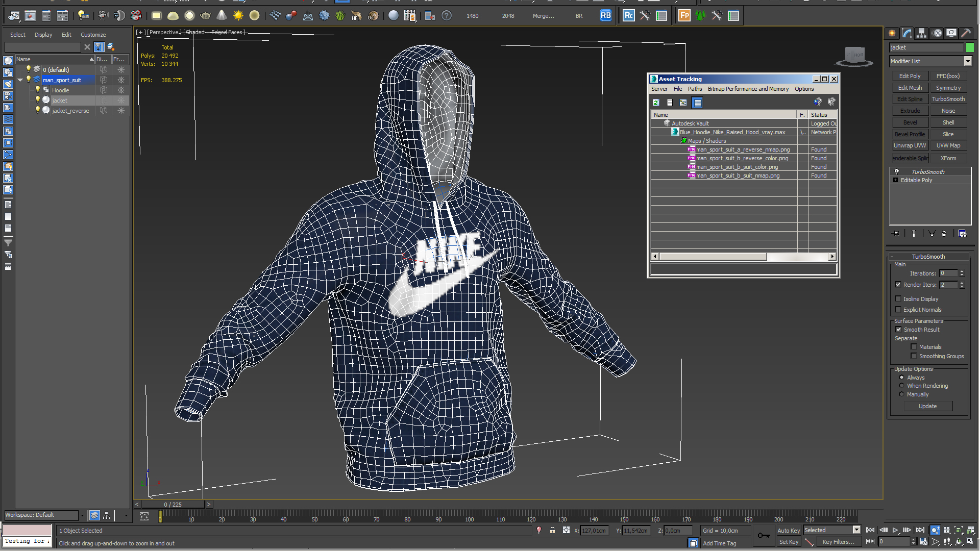980x551 pixels.
Task: Enable the Isoline Display checkbox
Action: pyautogui.click(x=898, y=299)
